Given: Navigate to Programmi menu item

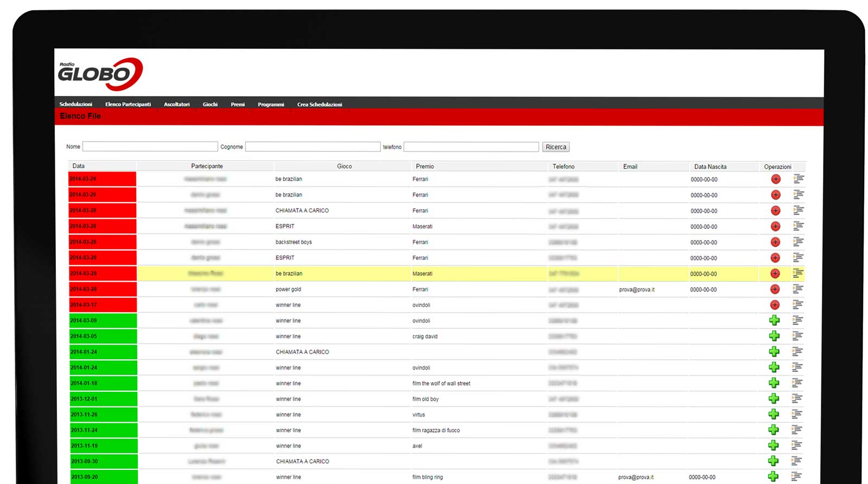Looking at the screenshot, I should [x=271, y=104].
